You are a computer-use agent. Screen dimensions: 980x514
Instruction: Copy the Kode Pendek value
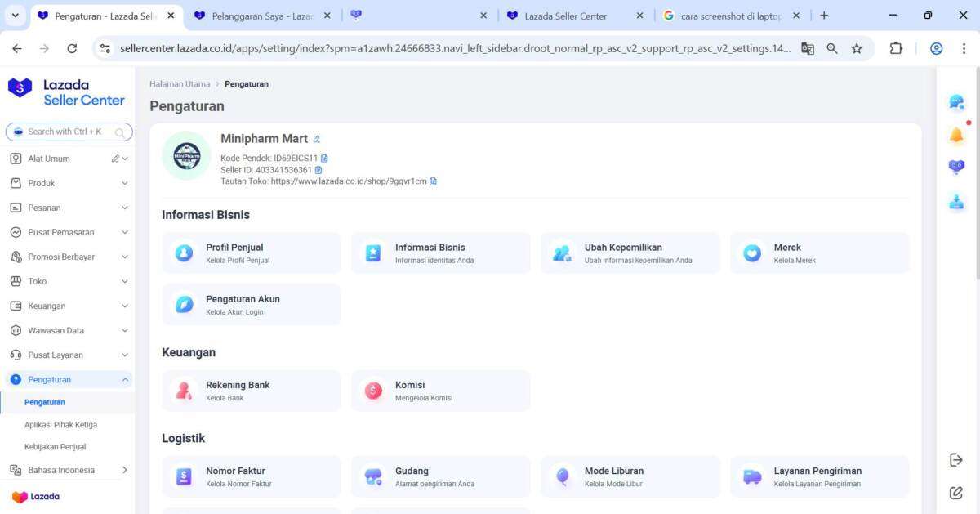click(324, 158)
